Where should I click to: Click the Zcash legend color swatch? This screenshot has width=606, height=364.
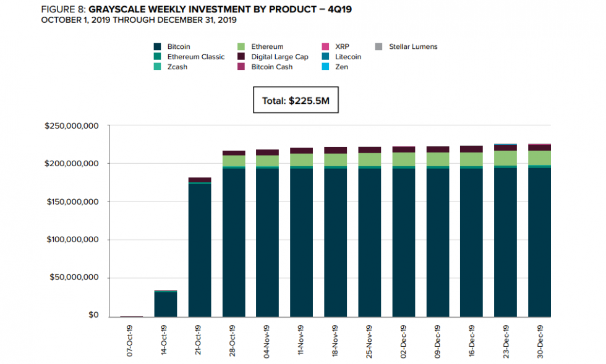click(158, 67)
